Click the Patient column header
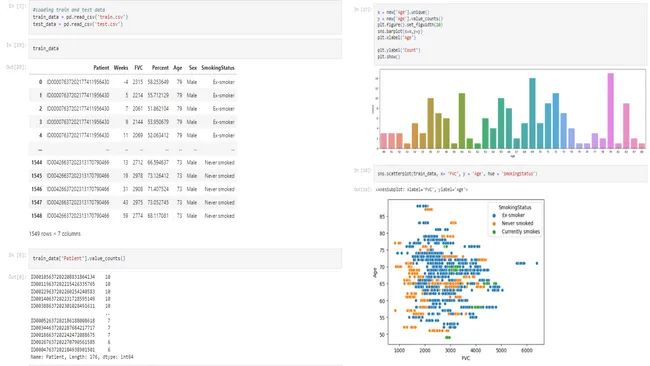The image size is (650, 366). tap(101, 68)
